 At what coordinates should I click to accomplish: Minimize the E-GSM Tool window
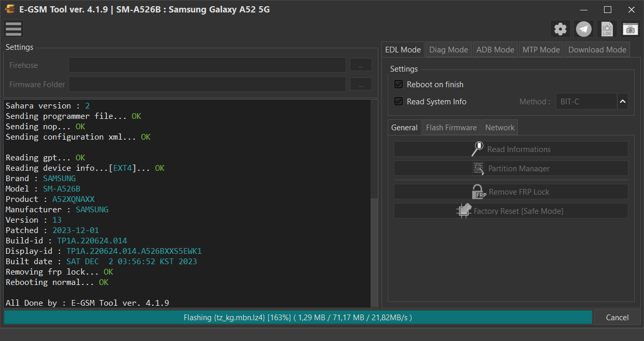(584, 9)
